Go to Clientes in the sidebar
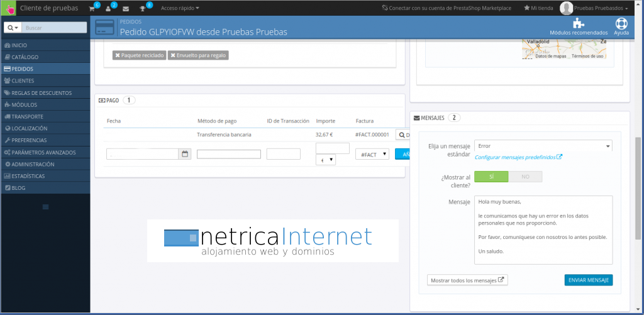This screenshot has width=644, height=315. (x=23, y=81)
